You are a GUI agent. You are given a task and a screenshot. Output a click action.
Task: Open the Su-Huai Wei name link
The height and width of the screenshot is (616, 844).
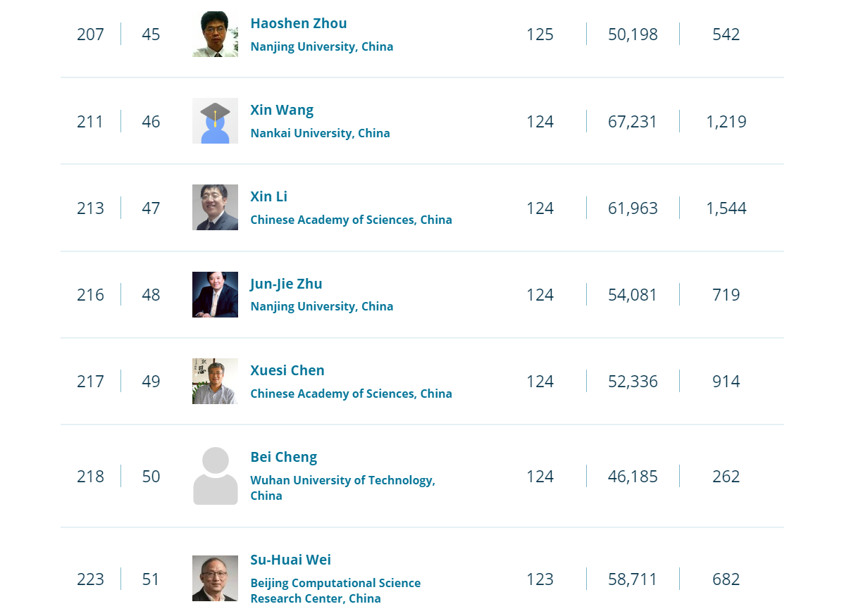290,560
